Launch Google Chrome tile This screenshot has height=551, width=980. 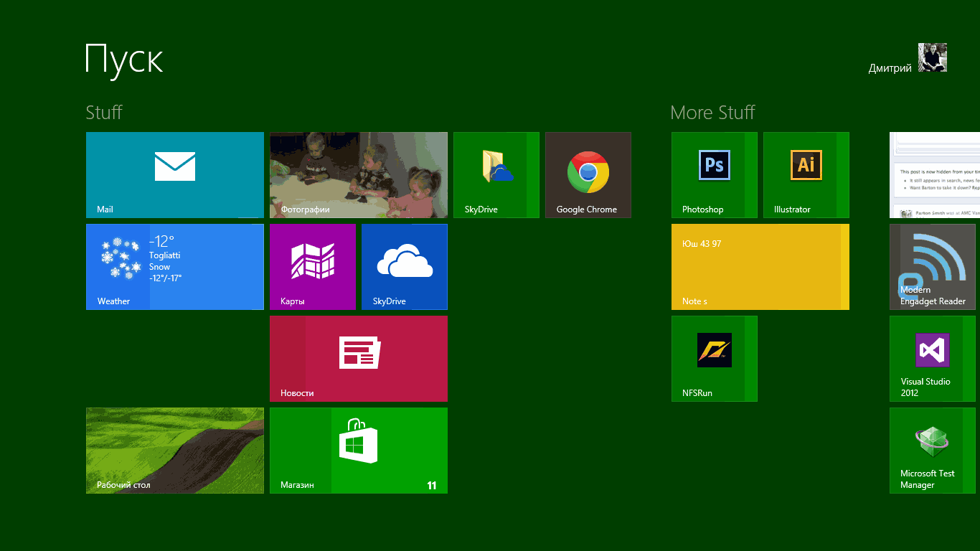point(588,175)
